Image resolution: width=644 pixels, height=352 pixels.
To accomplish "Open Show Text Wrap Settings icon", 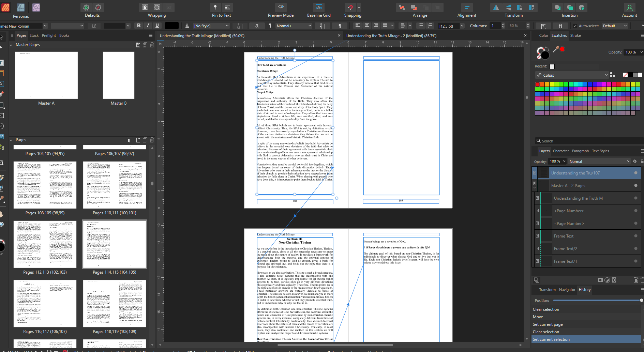I will 145,7.
